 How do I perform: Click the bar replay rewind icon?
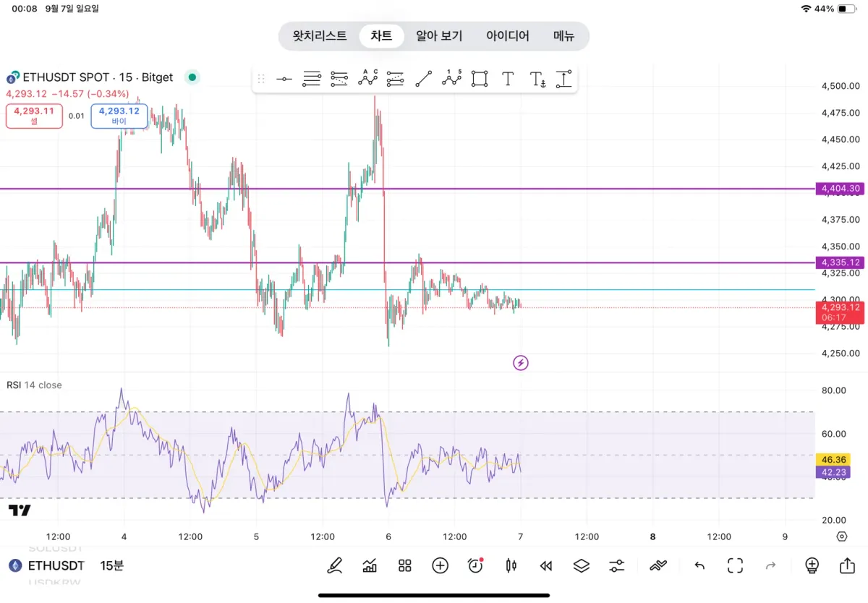tap(546, 565)
